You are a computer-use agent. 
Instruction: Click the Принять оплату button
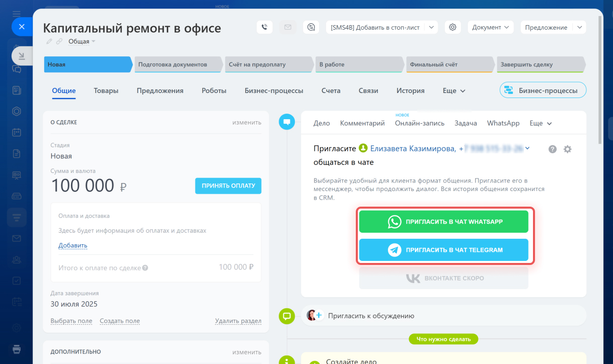tap(228, 186)
